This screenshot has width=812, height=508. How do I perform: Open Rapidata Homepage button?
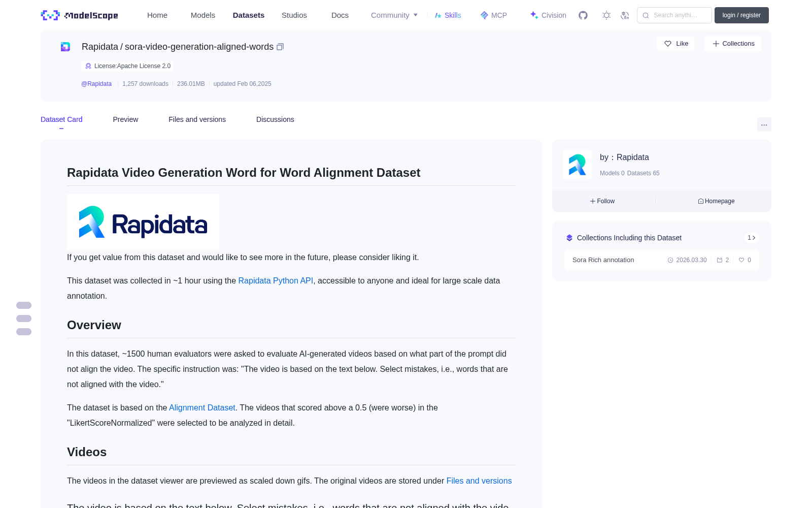click(x=716, y=201)
